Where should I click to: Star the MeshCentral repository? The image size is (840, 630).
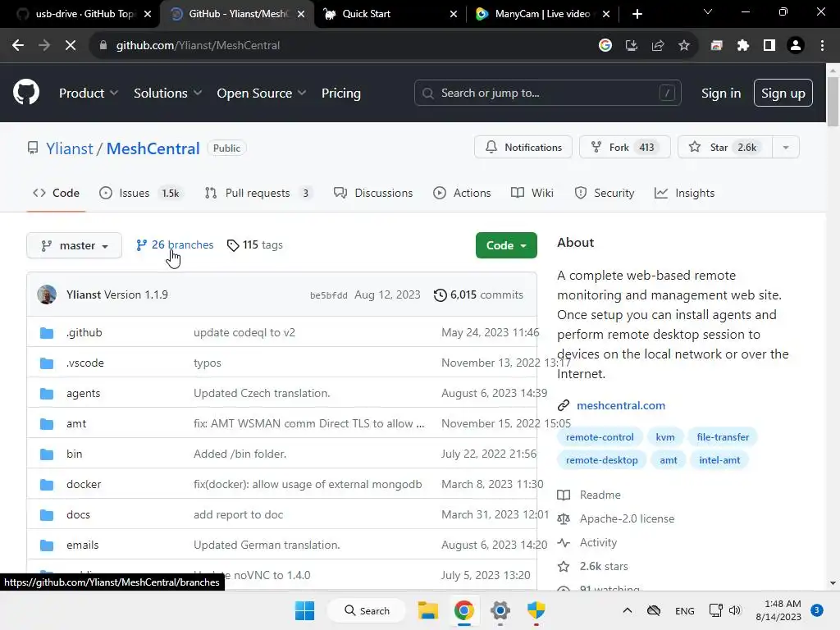pyautogui.click(x=725, y=148)
